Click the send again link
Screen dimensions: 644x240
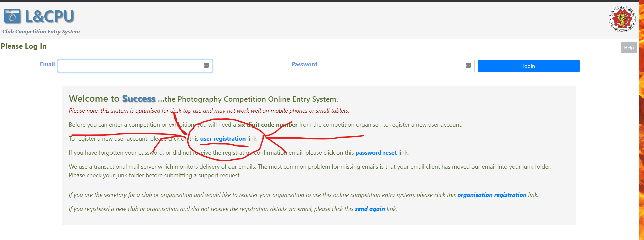[x=370, y=209]
